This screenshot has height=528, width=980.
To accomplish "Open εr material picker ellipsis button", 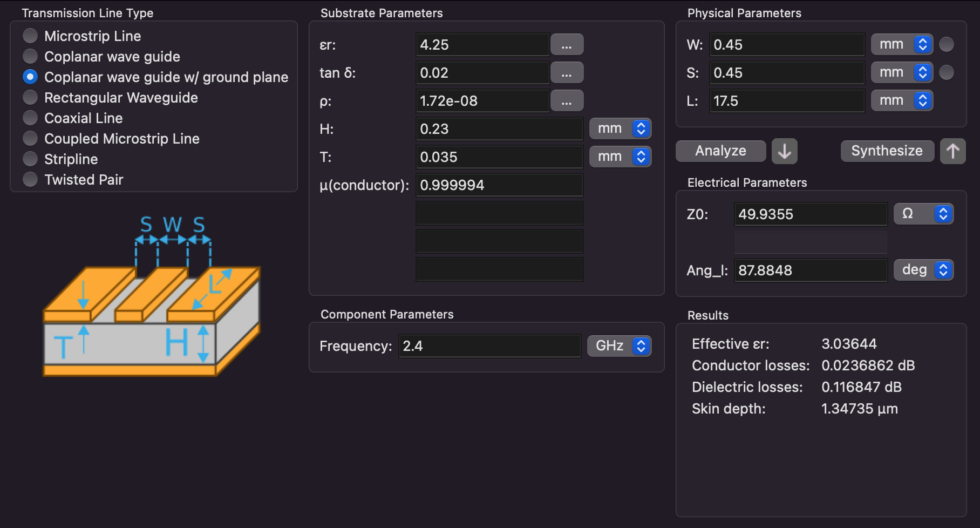I will coord(567,45).
